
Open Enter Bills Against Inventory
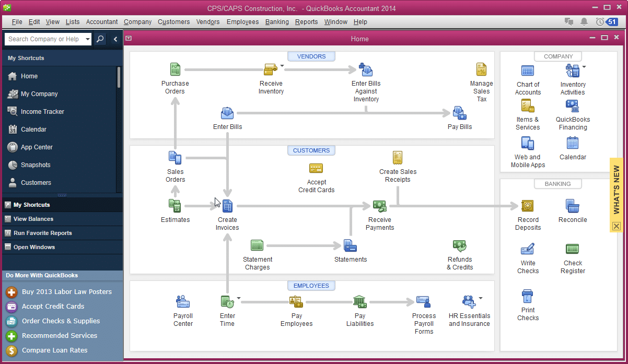coord(365,69)
